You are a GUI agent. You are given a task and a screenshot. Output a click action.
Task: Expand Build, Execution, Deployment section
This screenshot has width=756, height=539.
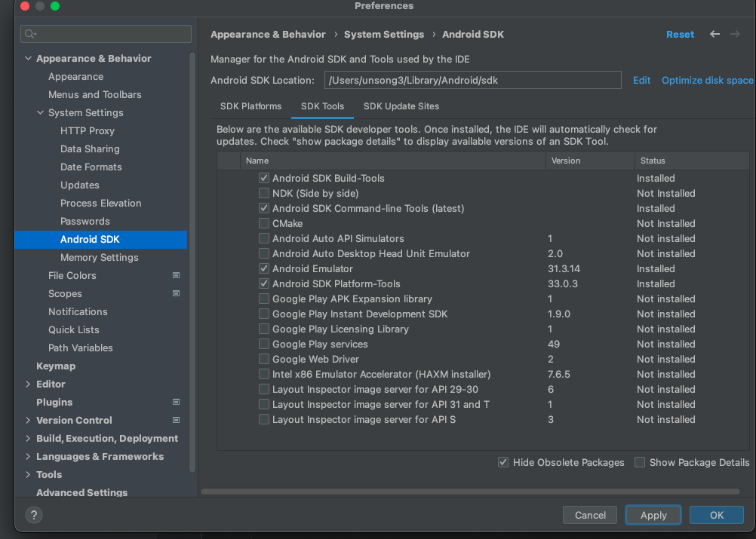[x=28, y=438]
